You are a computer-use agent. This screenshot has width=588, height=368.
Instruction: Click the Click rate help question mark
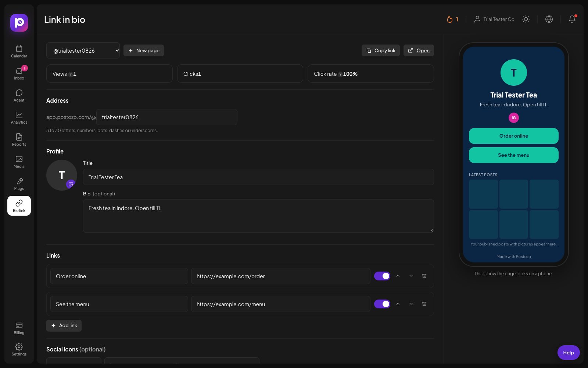pos(340,74)
